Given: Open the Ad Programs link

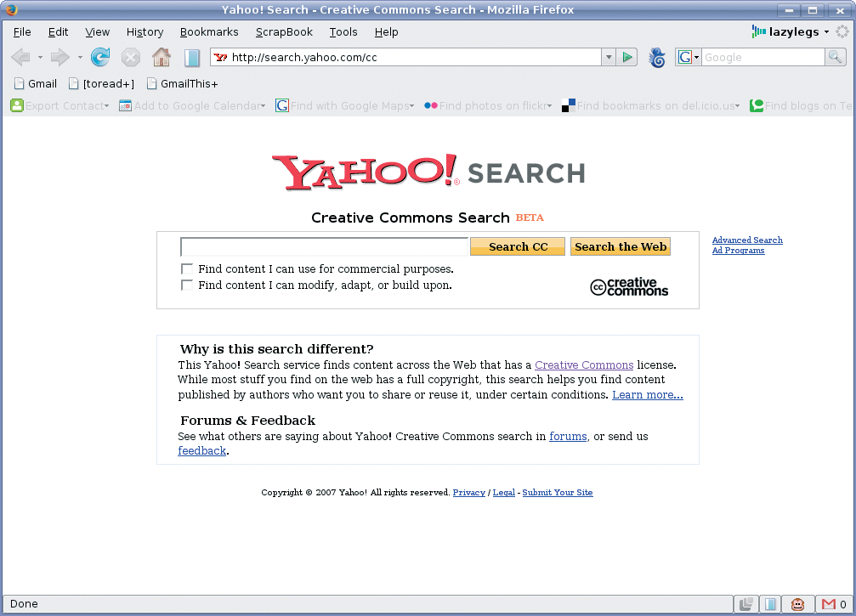Looking at the screenshot, I should coord(738,251).
